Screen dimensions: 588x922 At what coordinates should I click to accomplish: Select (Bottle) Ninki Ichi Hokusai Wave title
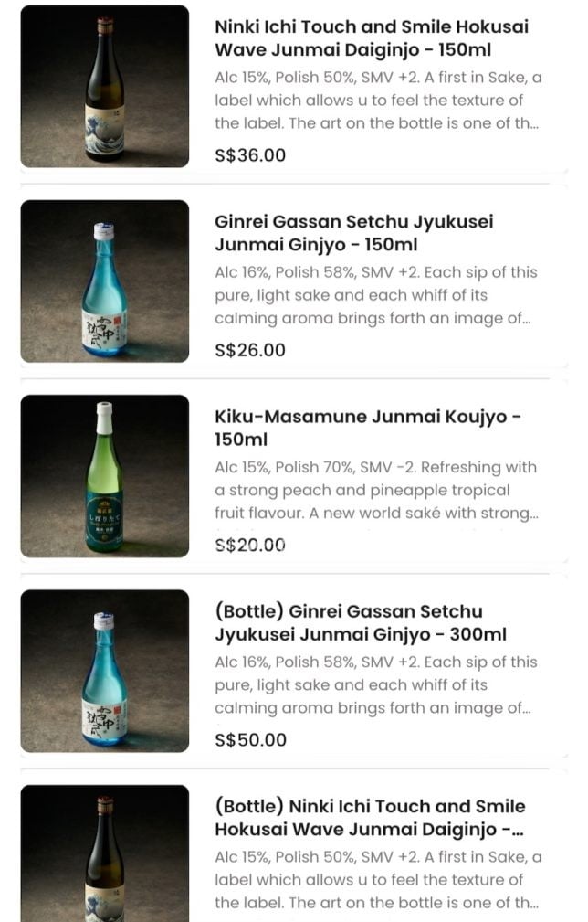[x=370, y=818]
